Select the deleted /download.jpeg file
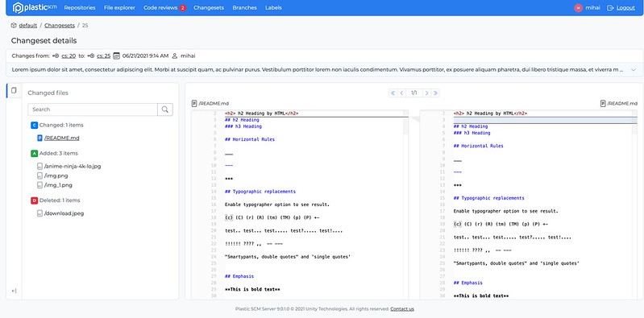 (64, 213)
